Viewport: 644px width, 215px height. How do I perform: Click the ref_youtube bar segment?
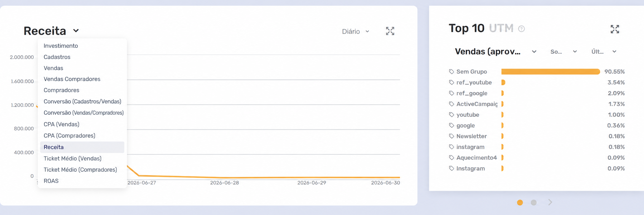503,82
